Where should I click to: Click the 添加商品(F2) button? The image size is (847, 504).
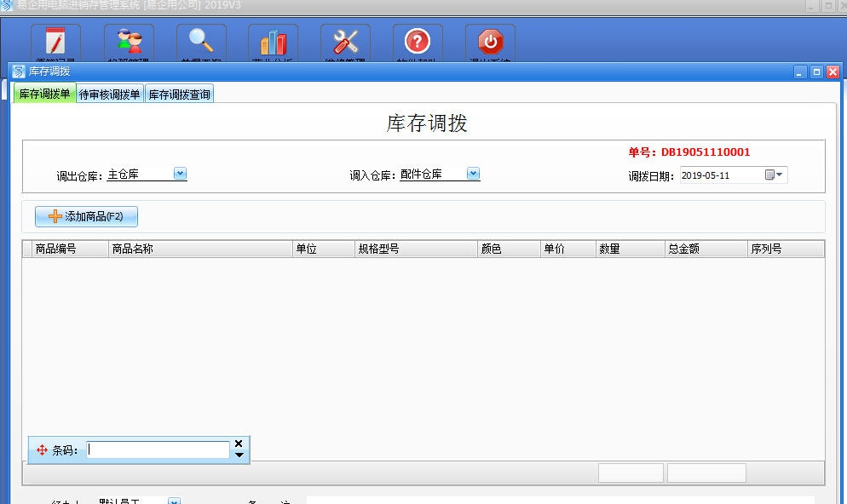85,216
